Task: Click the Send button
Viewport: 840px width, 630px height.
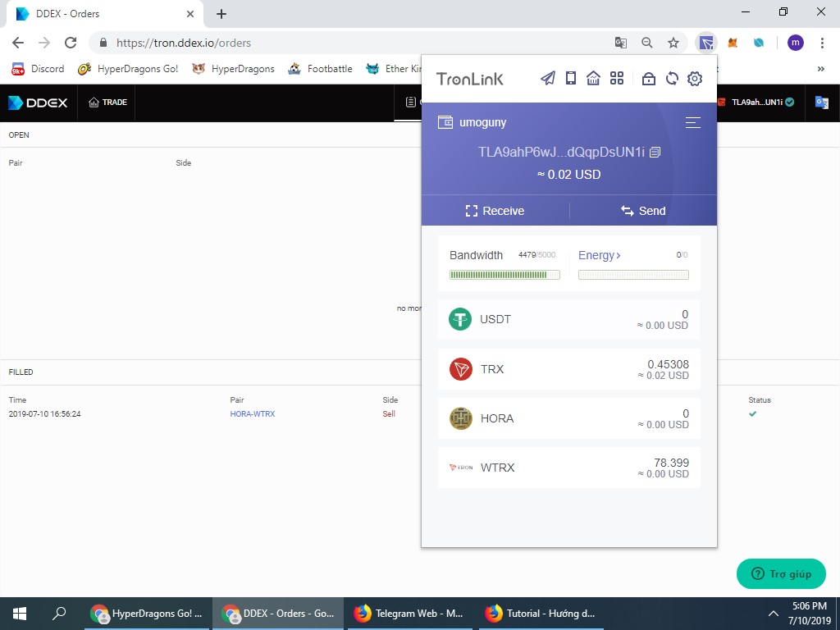Action: (x=643, y=211)
